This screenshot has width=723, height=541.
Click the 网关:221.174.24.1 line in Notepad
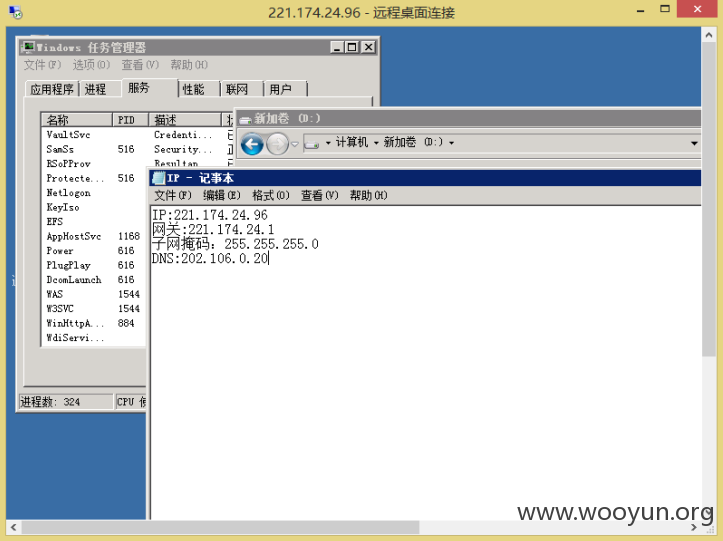pyautogui.click(x=213, y=229)
